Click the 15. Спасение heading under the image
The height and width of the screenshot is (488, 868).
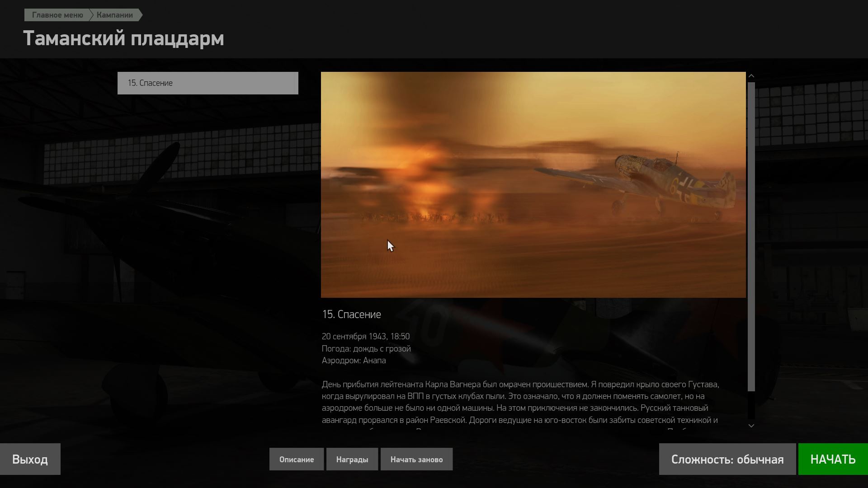[x=351, y=314]
